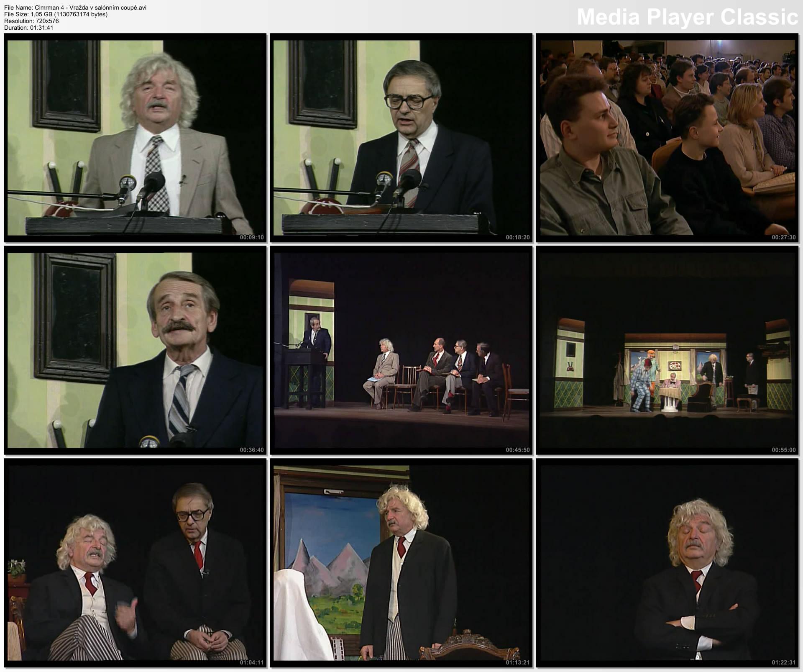803x672 pixels.
Task: Click the 00:55:00 timestamp label
Action: pyautogui.click(x=784, y=450)
